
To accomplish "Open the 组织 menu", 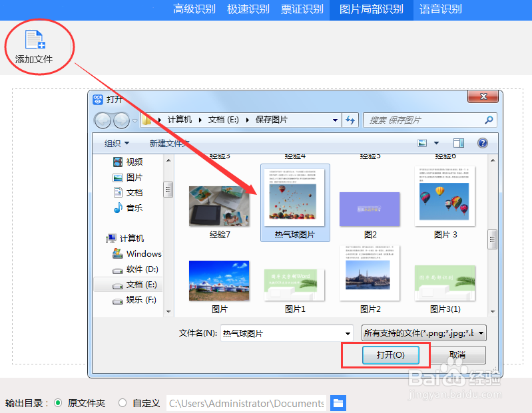I will [x=117, y=143].
